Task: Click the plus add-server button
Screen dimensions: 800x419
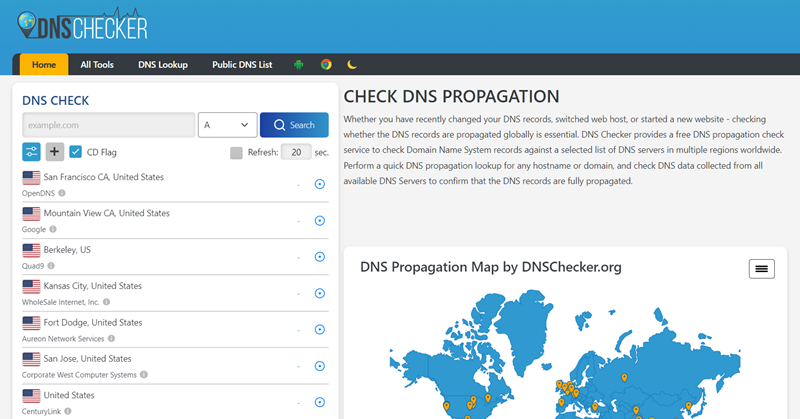Action: pos(55,152)
